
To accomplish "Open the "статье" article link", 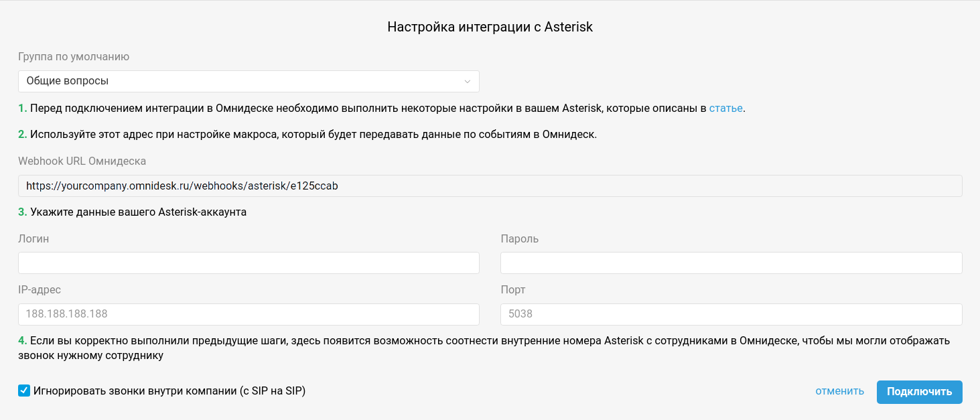I will pos(725,108).
